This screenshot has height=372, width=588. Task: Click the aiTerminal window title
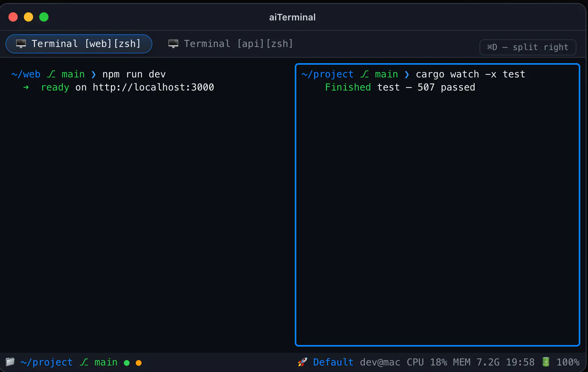[x=292, y=17]
